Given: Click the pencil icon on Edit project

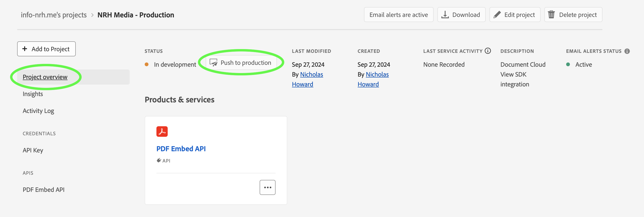Looking at the screenshot, I should point(497,15).
